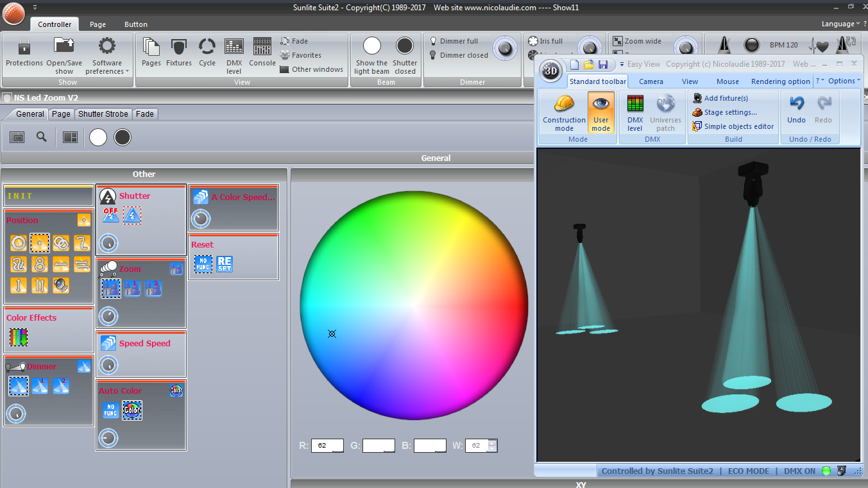Image resolution: width=868 pixels, height=488 pixels.
Task: Open the Rendering option tab in Easy View
Action: tap(781, 81)
